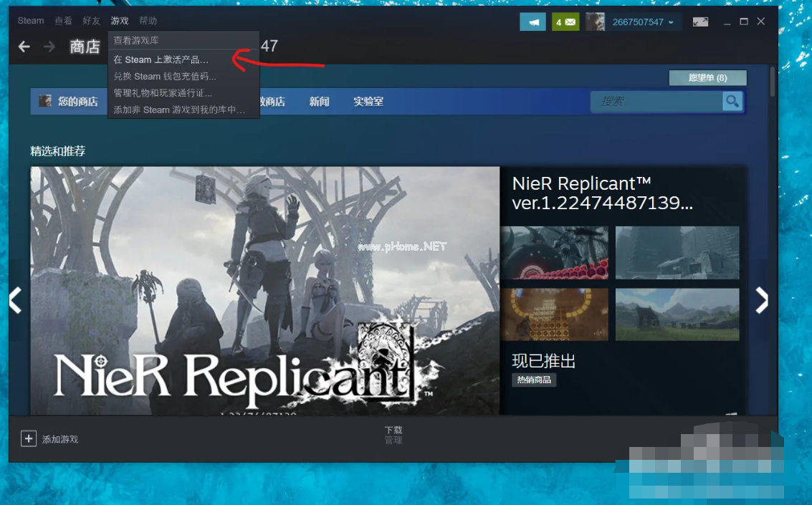Show next featured game with right arrow
The image size is (812, 505).
coord(761,301)
